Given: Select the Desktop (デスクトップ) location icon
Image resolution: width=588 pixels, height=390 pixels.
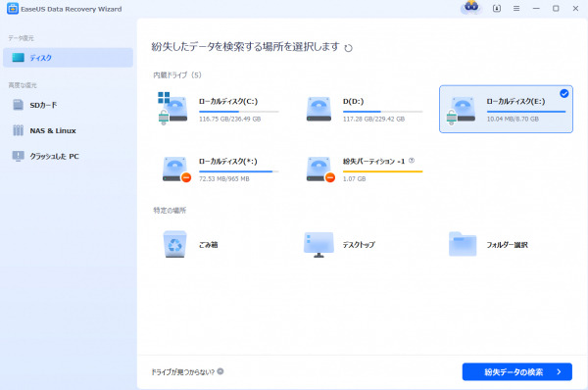Looking at the screenshot, I should pos(318,245).
